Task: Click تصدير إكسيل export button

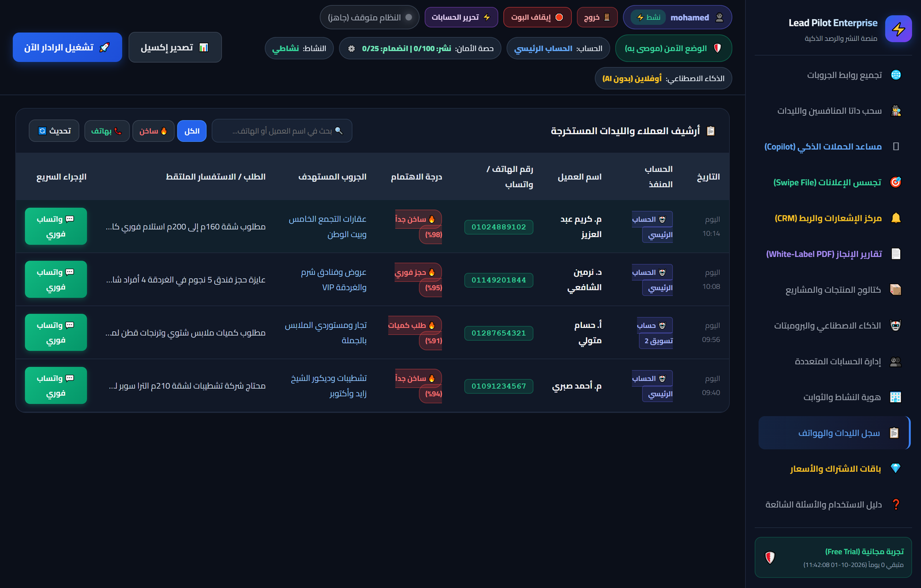Action: [175, 47]
